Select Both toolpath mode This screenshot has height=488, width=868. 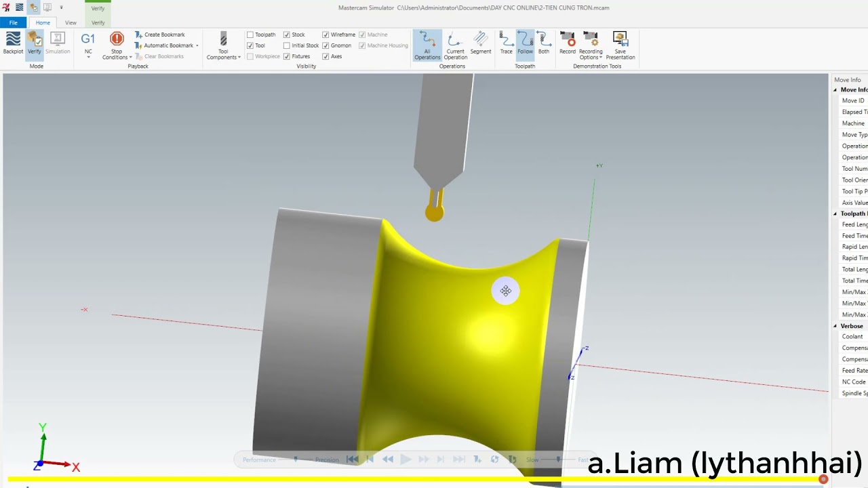(544, 43)
